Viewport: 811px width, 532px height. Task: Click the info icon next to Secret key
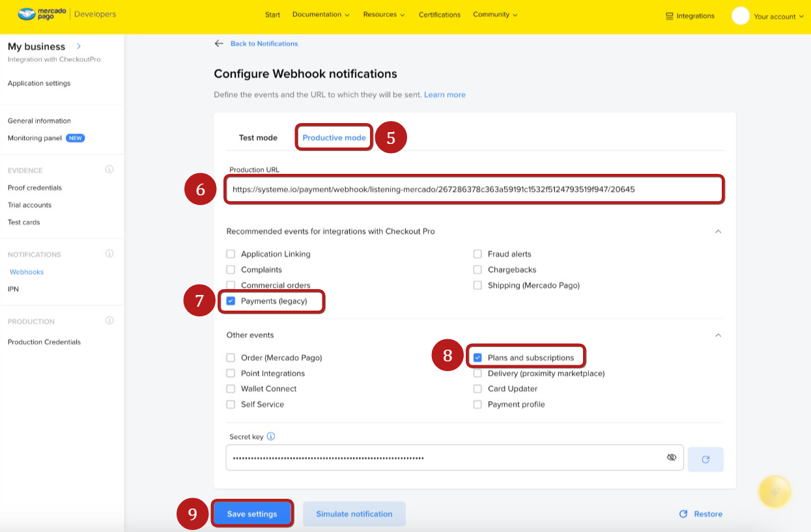[x=271, y=437]
